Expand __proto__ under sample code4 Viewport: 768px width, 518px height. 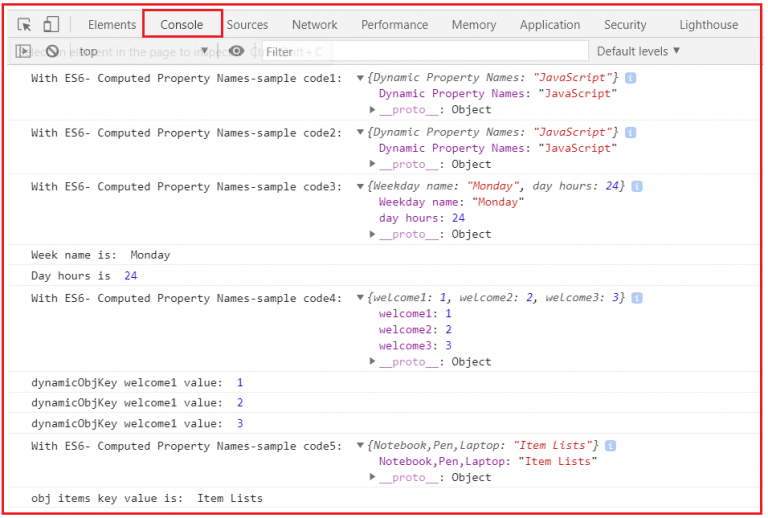coord(373,361)
